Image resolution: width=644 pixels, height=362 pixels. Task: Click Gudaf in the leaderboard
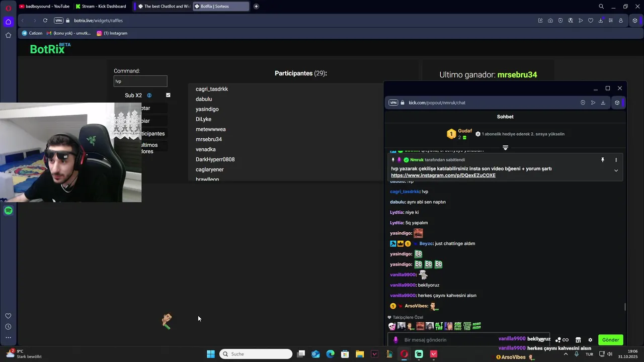(465, 131)
